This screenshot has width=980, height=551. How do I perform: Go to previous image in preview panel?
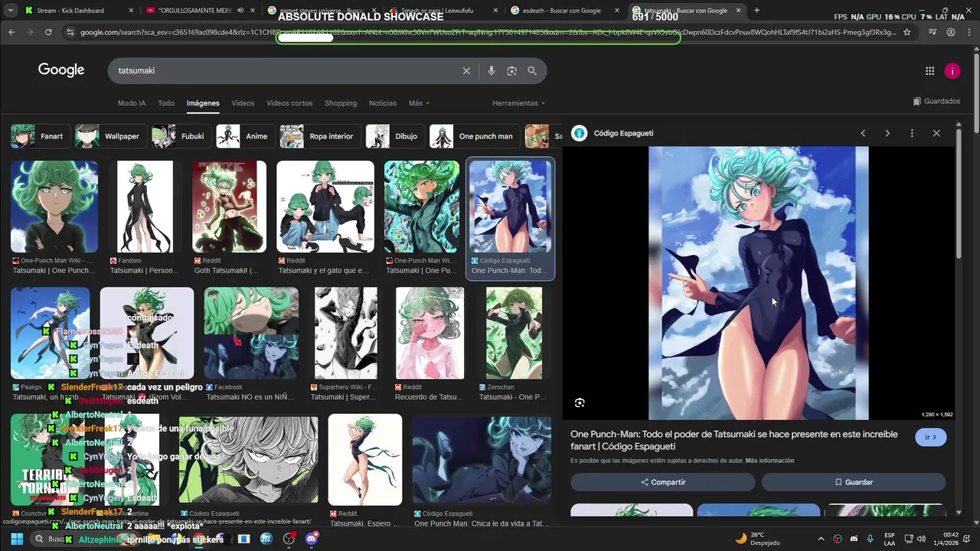(x=863, y=133)
